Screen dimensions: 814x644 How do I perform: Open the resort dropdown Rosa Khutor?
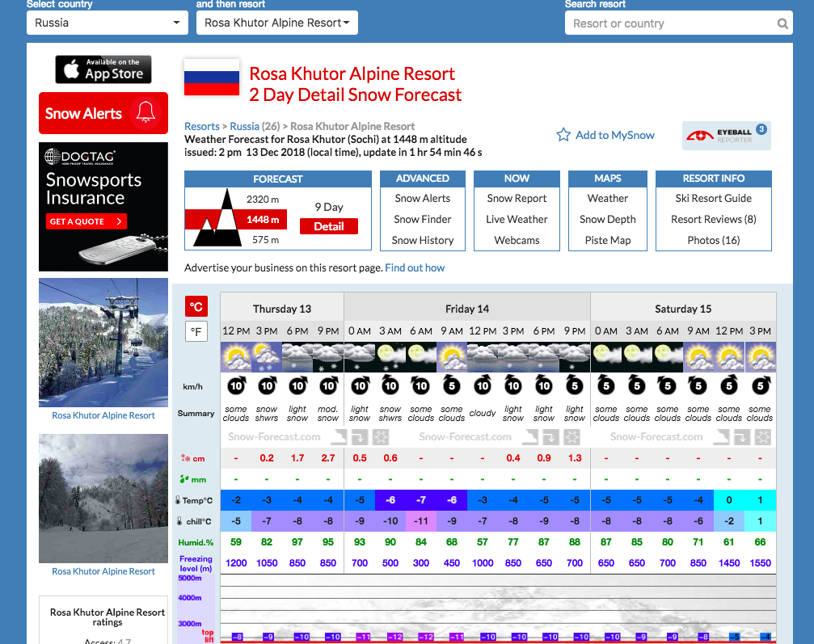point(277,23)
